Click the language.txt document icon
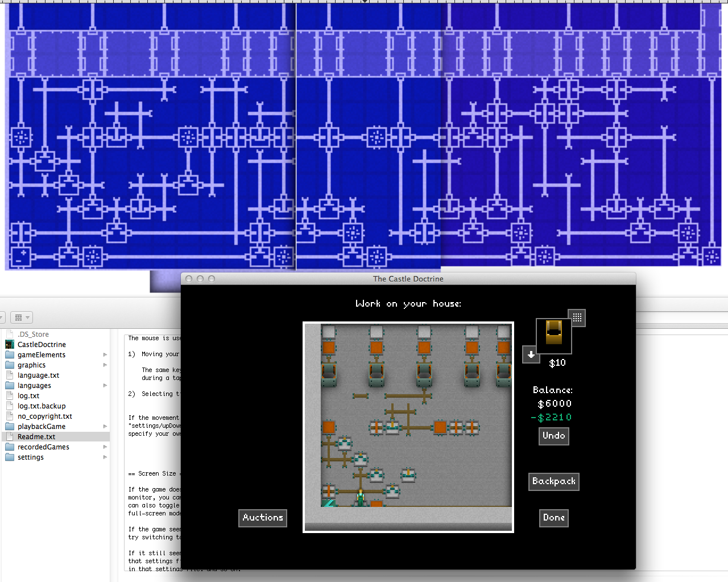 coord(10,375)
